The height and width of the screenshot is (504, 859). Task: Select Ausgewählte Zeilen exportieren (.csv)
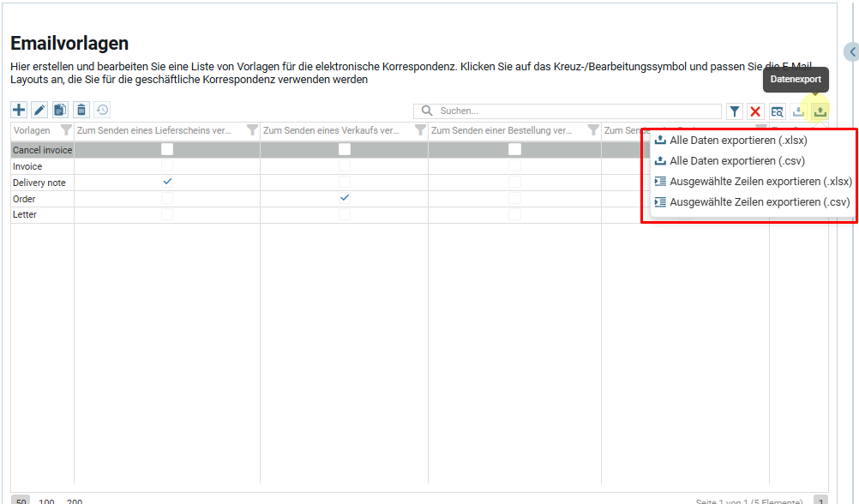(x=759, y=202)
